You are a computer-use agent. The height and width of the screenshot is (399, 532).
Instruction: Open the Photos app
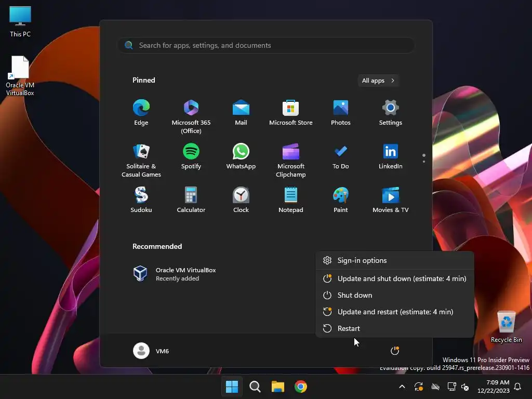click(341, 113)
